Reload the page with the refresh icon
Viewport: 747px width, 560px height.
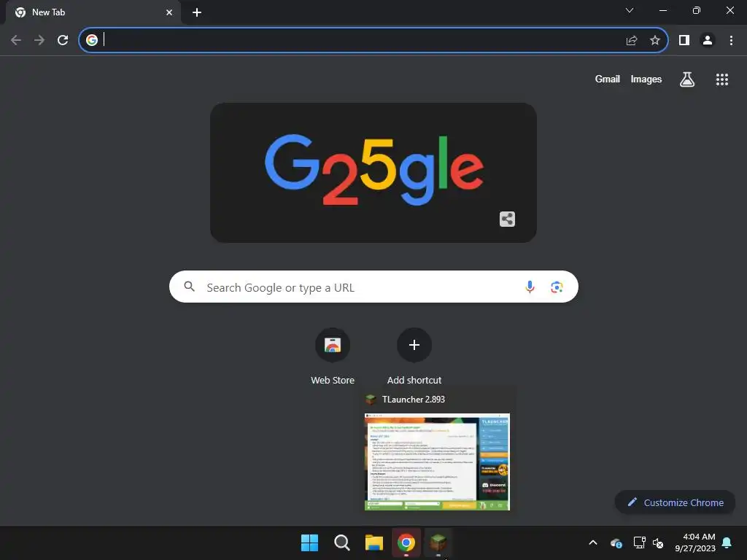tap(63, 40)
